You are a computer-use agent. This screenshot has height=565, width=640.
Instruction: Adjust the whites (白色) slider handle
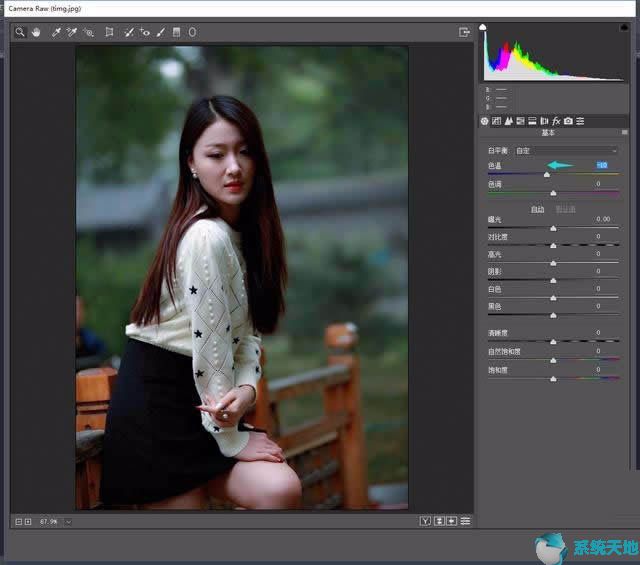553,298
